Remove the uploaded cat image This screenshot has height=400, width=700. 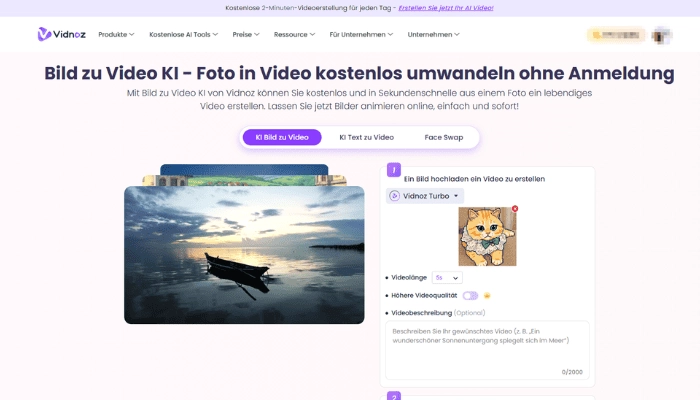[515, 208]
